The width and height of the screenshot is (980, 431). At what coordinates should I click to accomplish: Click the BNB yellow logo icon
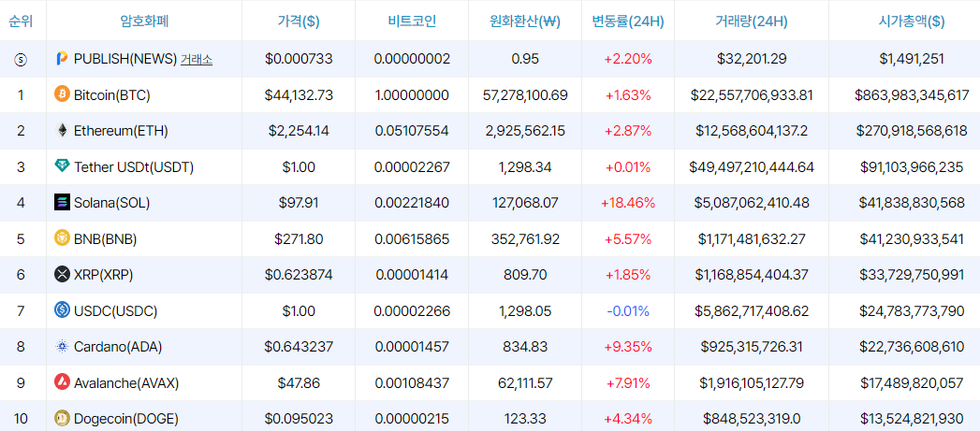tap(62, 238)
